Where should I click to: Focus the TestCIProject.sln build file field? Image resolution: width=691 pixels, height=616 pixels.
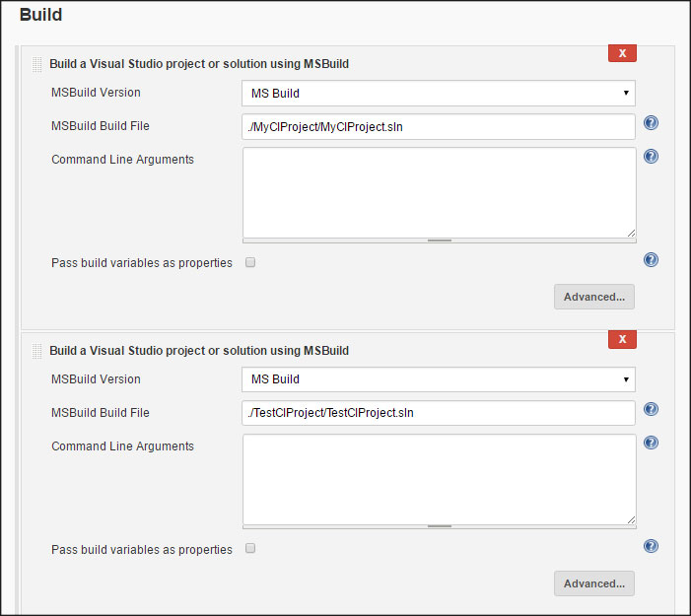439,413
